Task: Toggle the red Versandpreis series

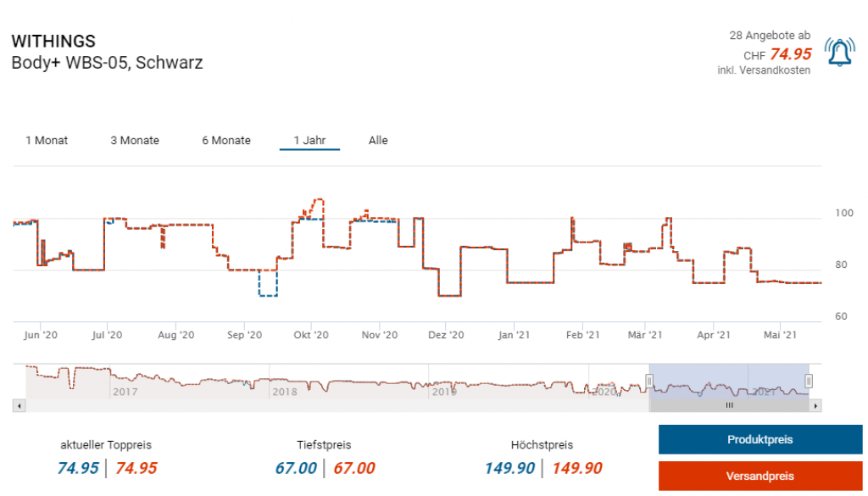Action: (759, 476)
